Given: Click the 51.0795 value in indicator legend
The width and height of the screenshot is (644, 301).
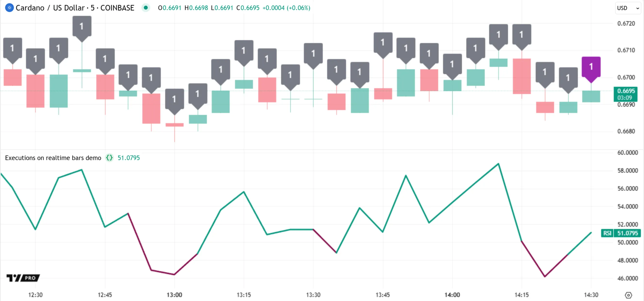Looking at the screenshot, I should [129, 158].
